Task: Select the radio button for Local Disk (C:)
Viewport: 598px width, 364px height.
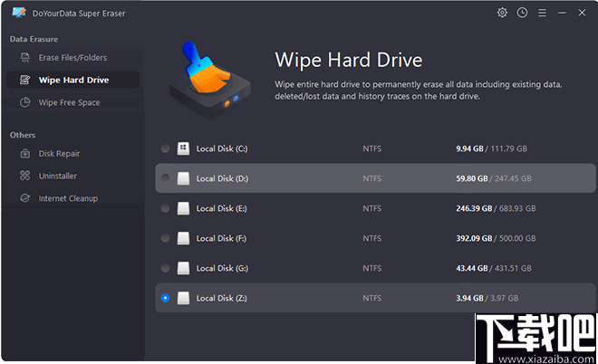Action: pos(165,148)
